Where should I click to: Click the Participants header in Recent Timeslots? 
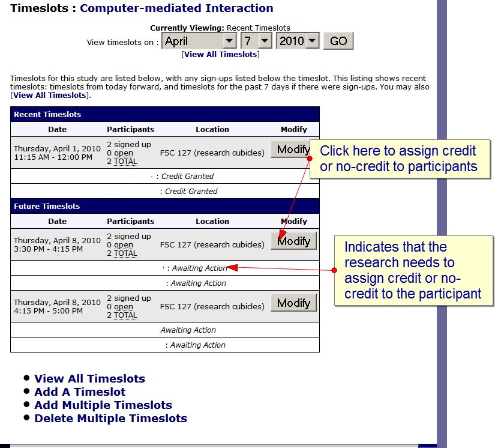tap(130, 130)
